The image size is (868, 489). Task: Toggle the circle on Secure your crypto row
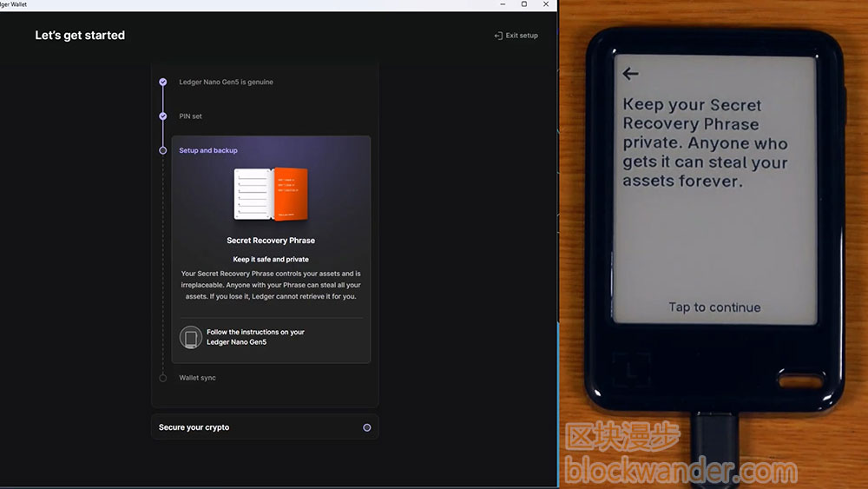tap(367, 427)
